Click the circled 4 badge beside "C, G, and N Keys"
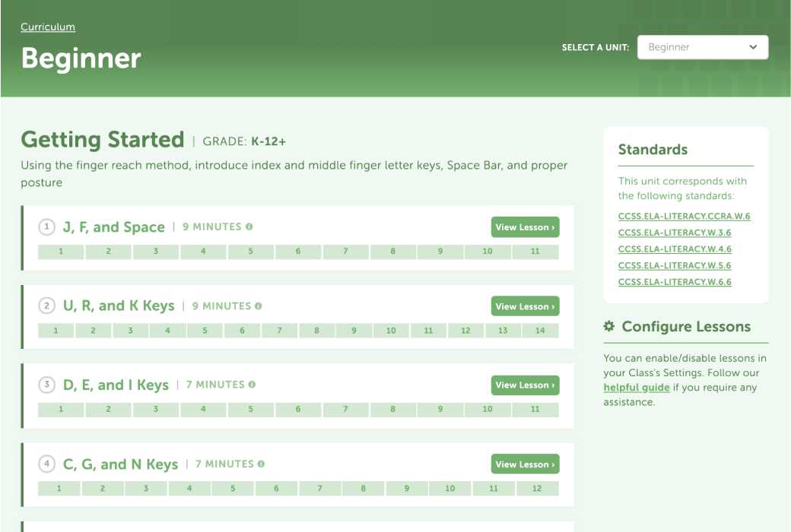 (46, 464)
